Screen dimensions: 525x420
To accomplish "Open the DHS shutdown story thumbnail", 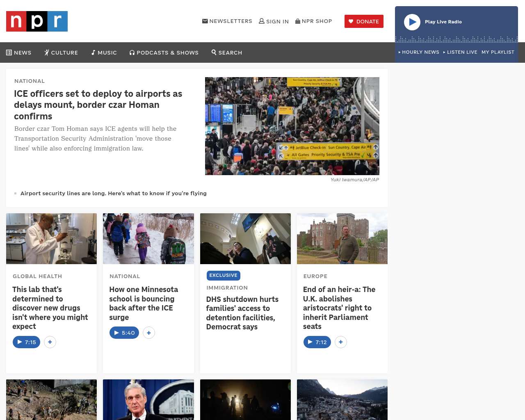I will point(245,239).
